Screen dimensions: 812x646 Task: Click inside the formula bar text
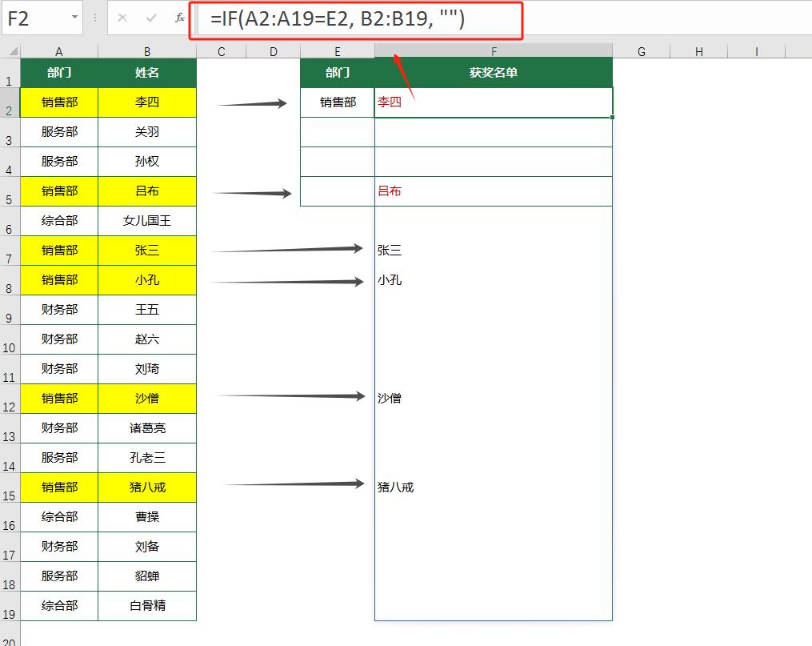[338, 19]
